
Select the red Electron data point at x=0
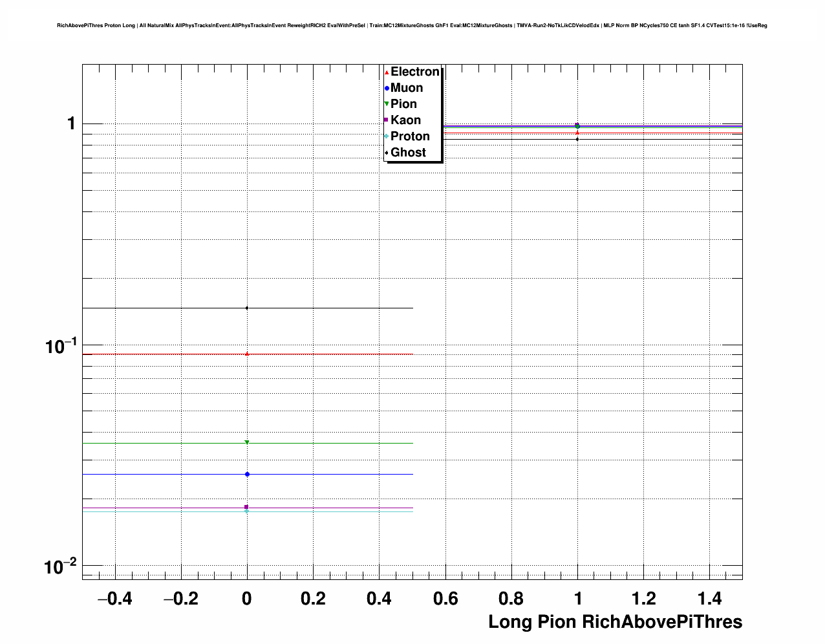pyautogui.click(x=247, y=354)
